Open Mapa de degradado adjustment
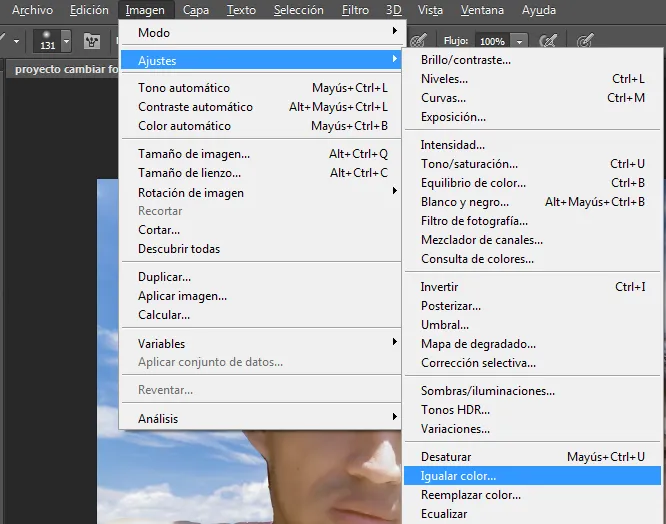Screen dimensions: 666x524 [x=533, y=344]
